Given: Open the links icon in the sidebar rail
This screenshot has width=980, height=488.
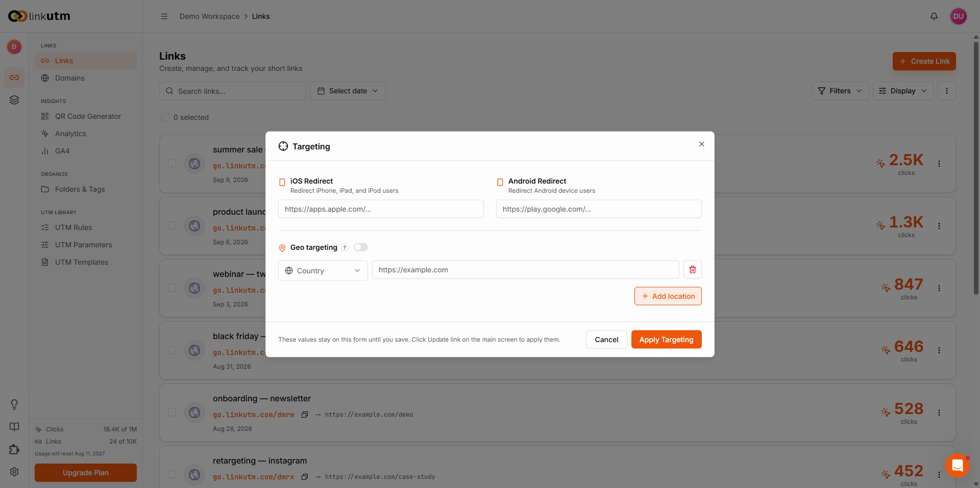Looking at the screenshot, I should click(14, 78).
